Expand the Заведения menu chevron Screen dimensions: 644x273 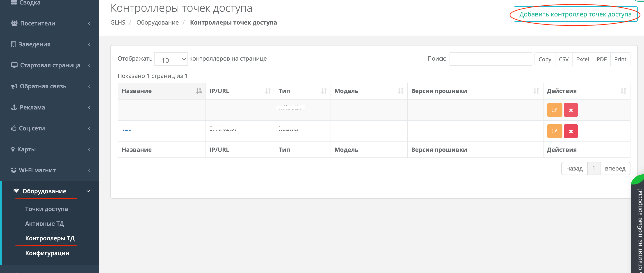[89, 44]
